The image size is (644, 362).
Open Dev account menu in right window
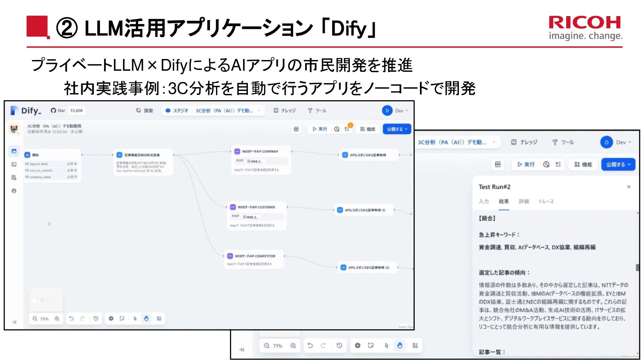tap(616, 142)
